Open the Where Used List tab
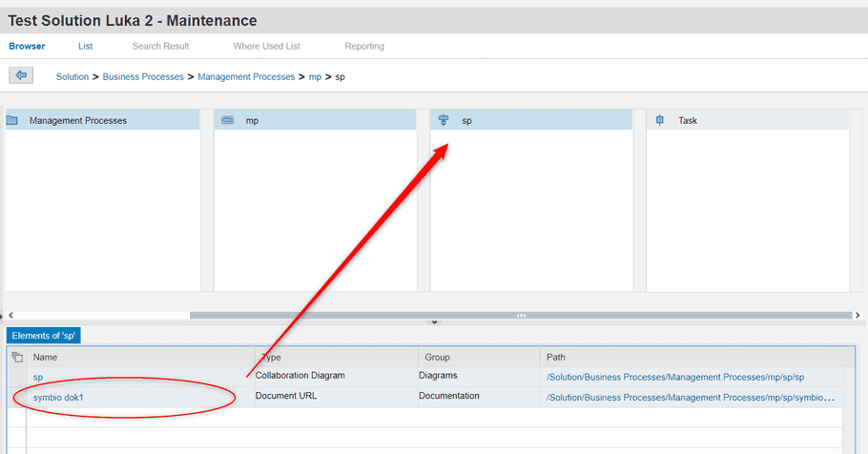The image size is (868, 454). 266,46
